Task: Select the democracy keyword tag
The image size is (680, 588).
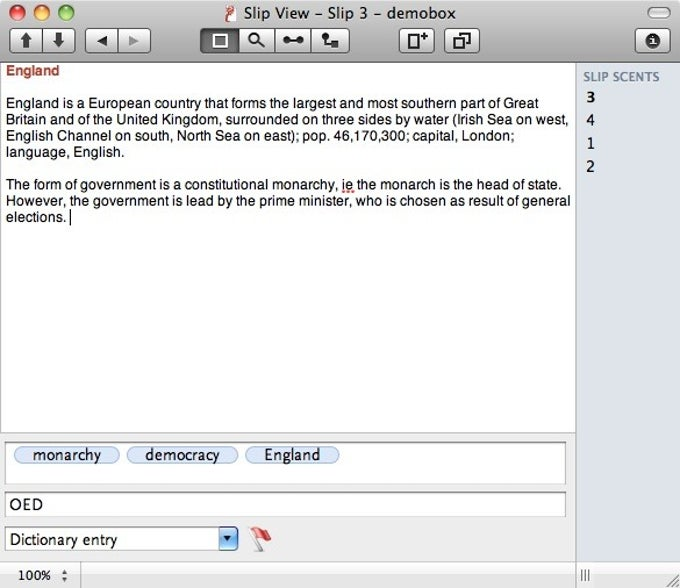Action: [182, 455]
